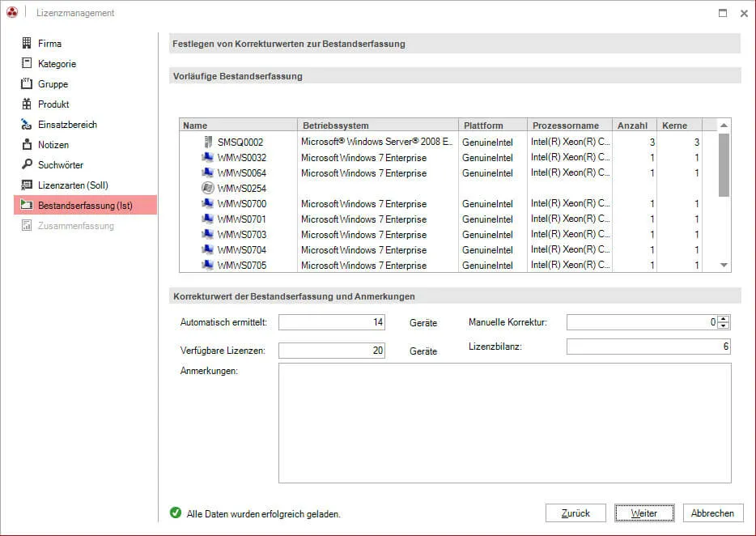Click the Bestandserfassung (Ist) icon
This screenshot has width=756, height=536.
tap(27, 205)
